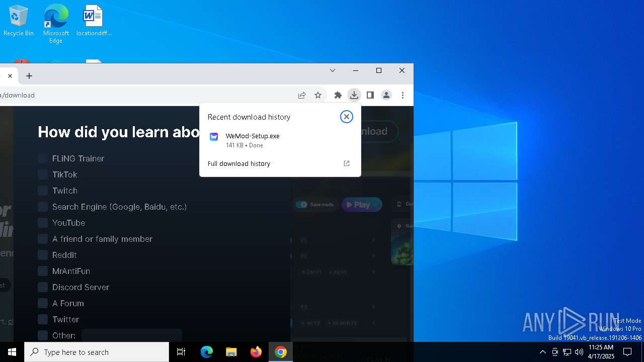This screenshot has height=362, width=644.
Task: Open the locationdiff Word document icon
Action: click(94, 21)
